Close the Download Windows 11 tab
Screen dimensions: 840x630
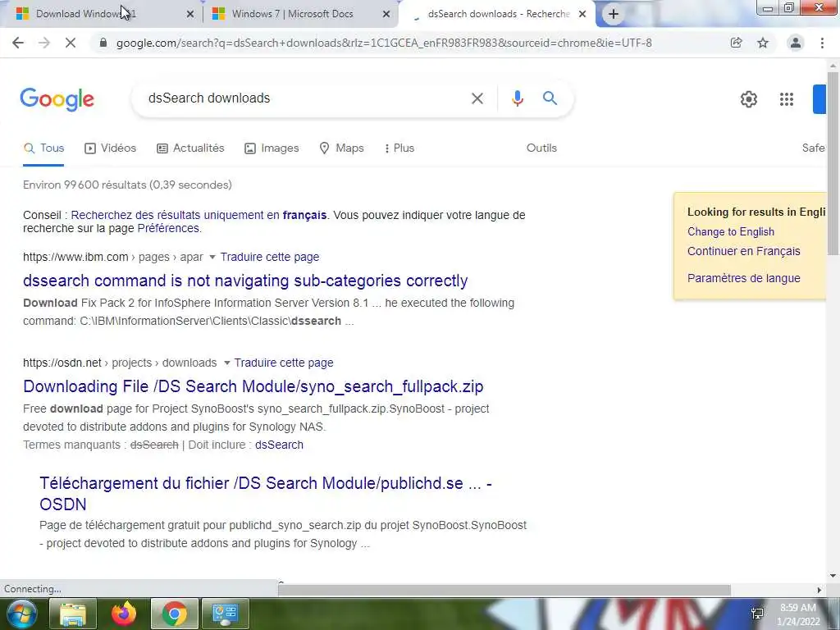point(189,15)
